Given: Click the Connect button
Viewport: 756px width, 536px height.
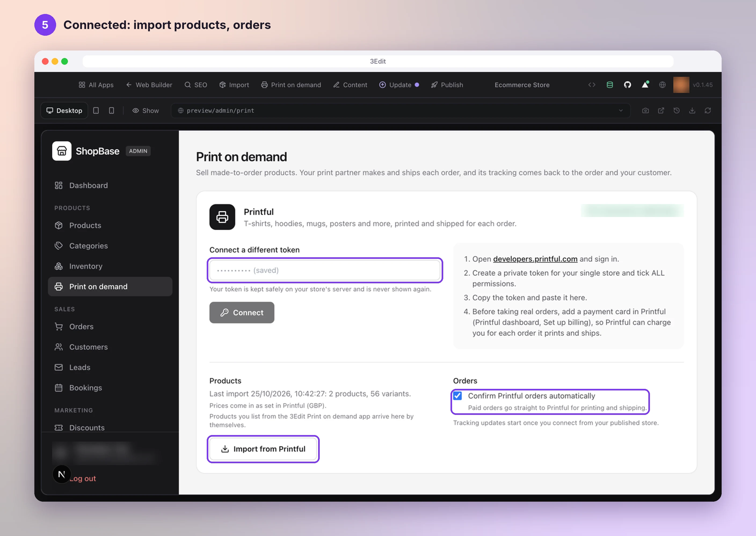Looking at the screenshot, I should [x=242, y=313].
